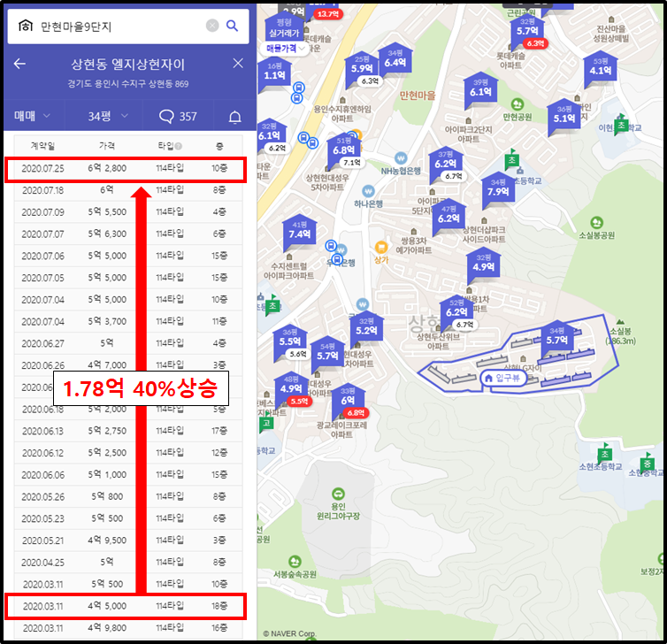Select the 평형 실거래가 map marker

click(x=284, y=27)
